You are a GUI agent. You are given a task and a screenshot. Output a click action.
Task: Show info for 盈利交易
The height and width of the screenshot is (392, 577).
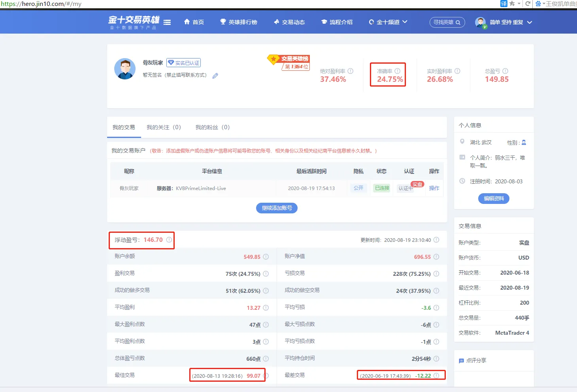click(x=266, y=274)
